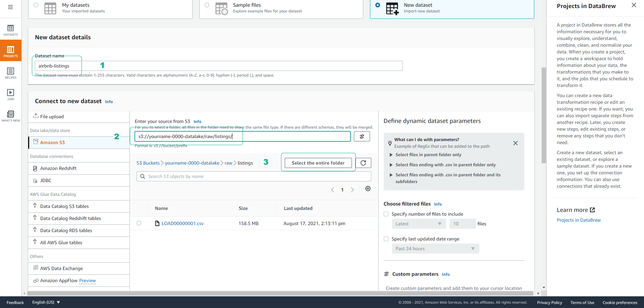Open Datasets in the sidebar

(x=11, y=30)
